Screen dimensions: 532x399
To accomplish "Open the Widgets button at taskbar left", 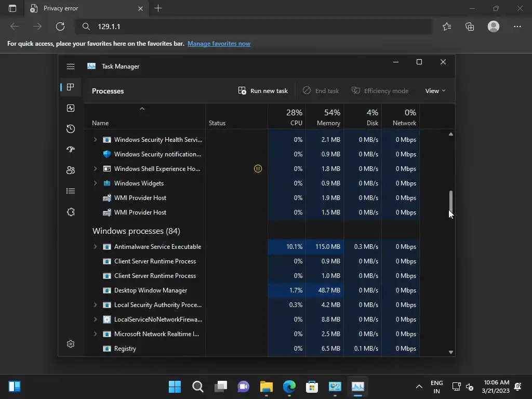I will (x=15, y=387).
